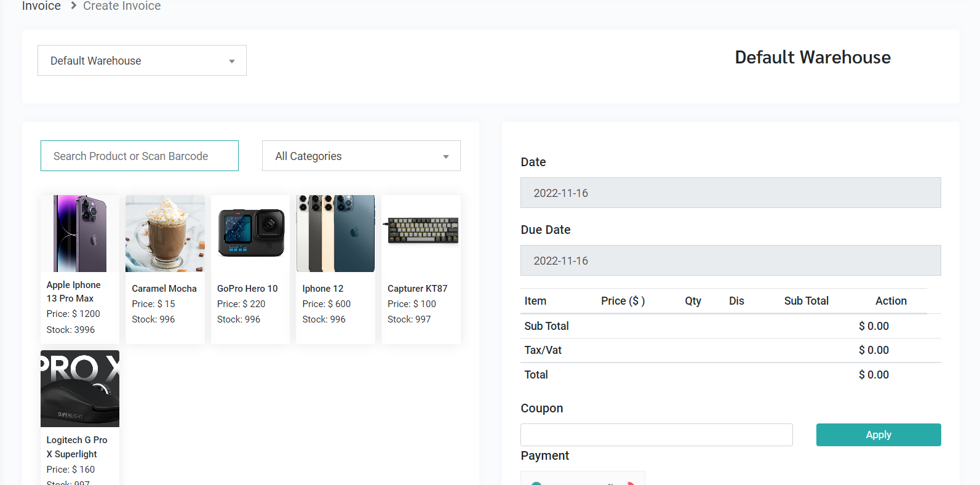Select the Iphone 12 product image
Viewport: 980px width, 485px height.
[x=335, y=234]
